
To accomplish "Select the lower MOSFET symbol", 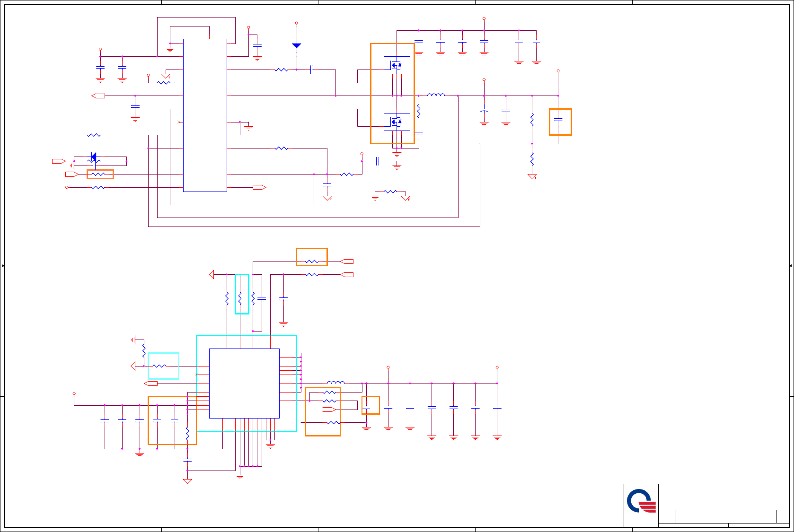I will point(397,122).
